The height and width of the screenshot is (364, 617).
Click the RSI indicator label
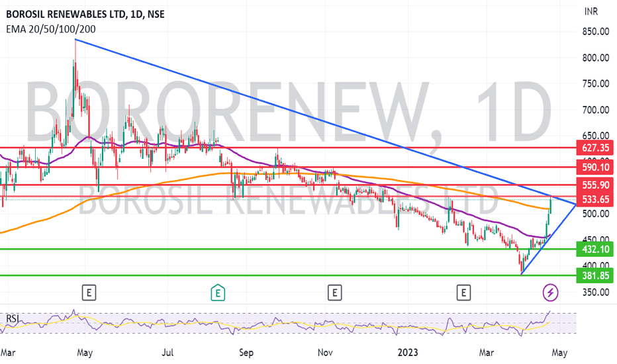coord(13,318)
